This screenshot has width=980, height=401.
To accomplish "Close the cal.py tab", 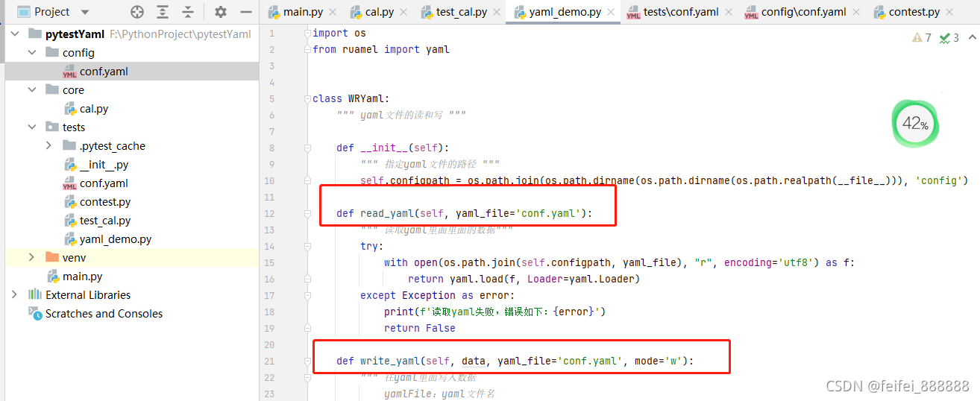I will 403,13.
